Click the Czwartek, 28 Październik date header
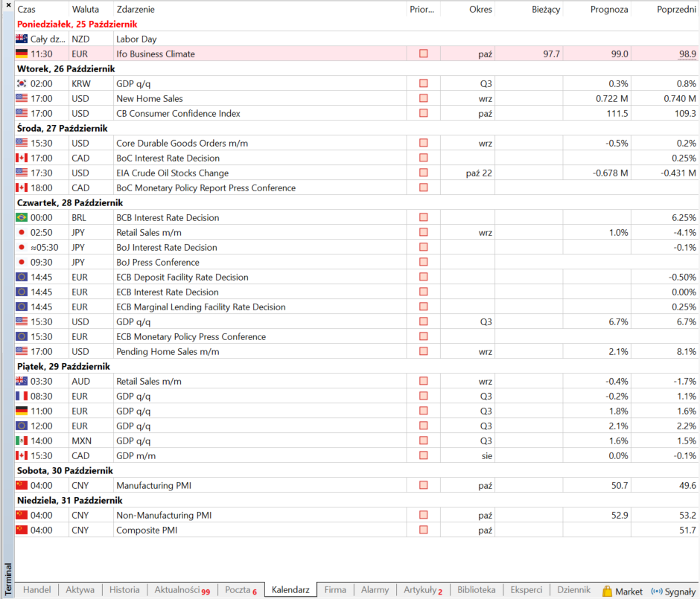Image resolution: width=700 pixels, height=599 pixels. [70, 202]
